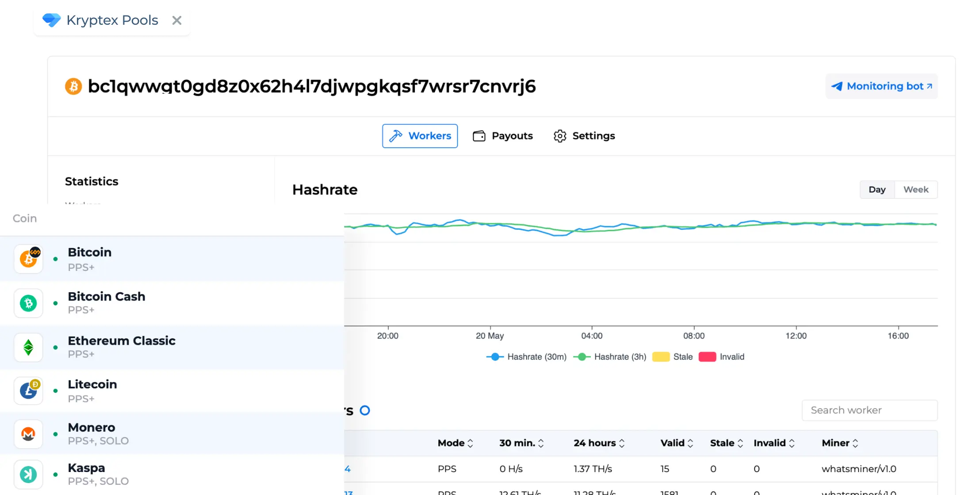Click the Kryptex Pools logo icon
Image resolution: width=980 pixels, height=495 pixels.
click(x=52, y=20)
